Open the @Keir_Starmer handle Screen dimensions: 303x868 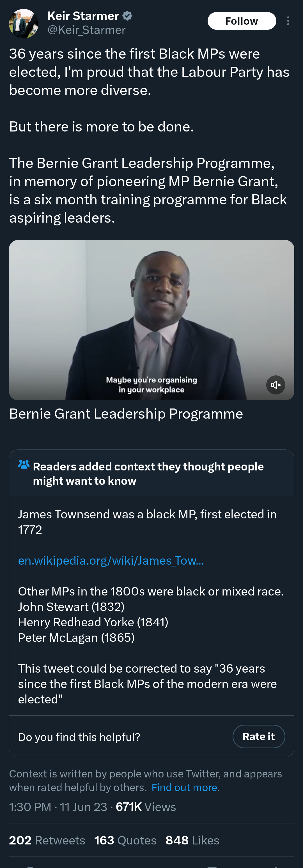click(x=87, y=30)
